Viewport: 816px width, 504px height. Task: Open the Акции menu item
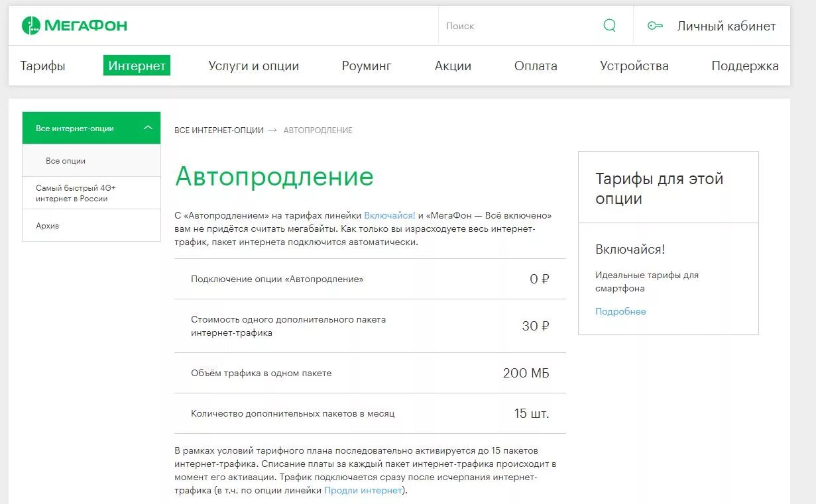pyautogui.click(x=453, y=66)
